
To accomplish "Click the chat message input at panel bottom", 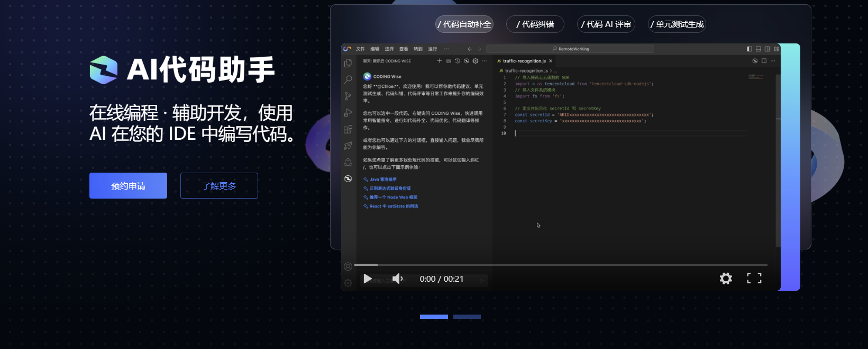I will coord(423,281).
